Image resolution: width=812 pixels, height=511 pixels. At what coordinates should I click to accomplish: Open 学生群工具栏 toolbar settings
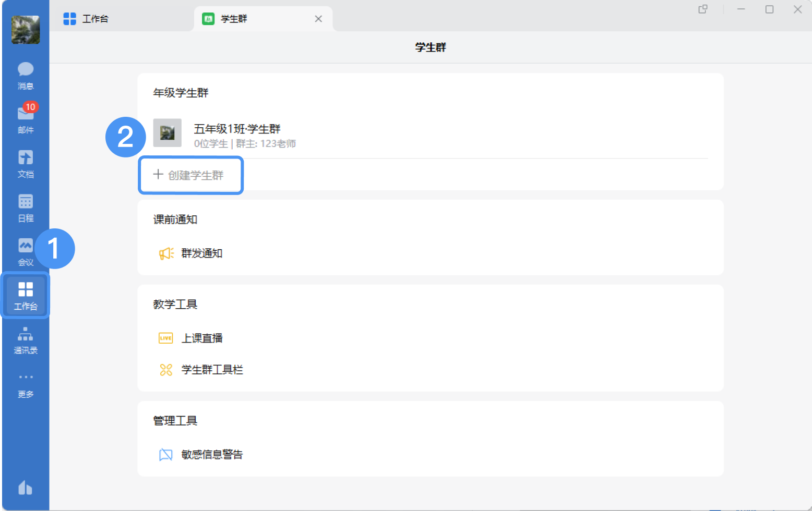click(x=212, y=370)
